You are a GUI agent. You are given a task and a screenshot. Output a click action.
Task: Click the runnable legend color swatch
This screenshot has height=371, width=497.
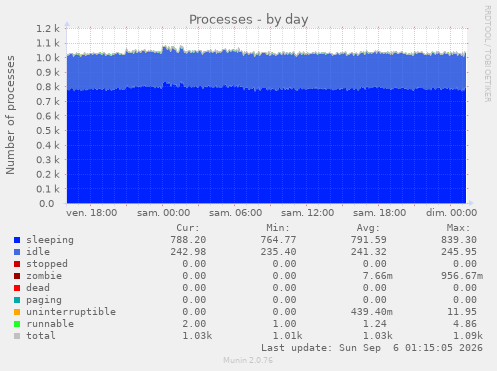17,324
